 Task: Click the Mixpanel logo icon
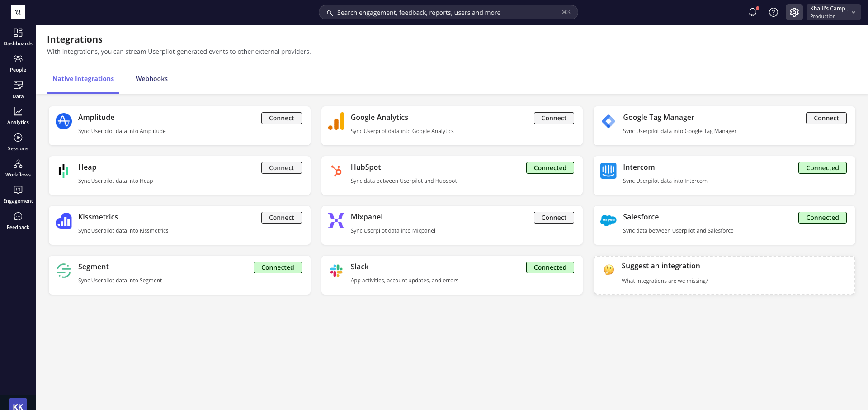336,220
